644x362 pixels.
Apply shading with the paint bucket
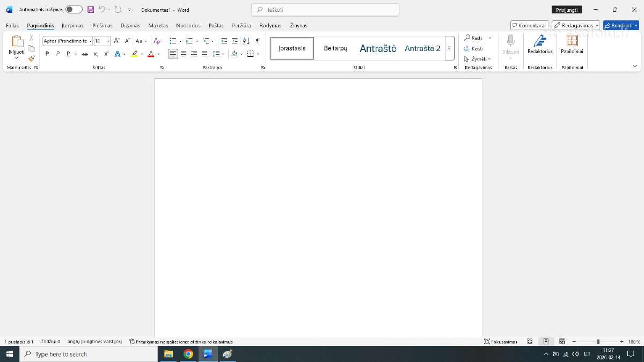click(234, 54)
